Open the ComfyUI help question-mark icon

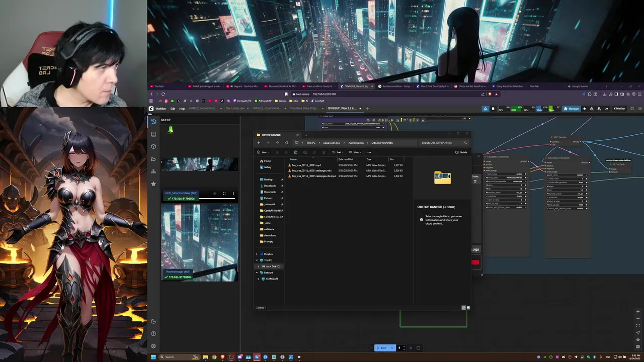[x=153, y=333]
